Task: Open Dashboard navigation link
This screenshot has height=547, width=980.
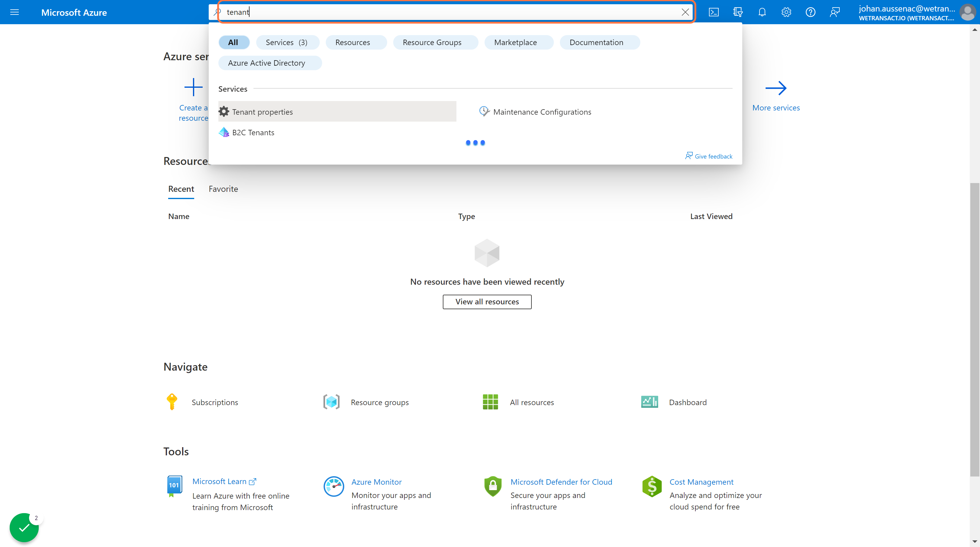Action: [x=688, y=402]
